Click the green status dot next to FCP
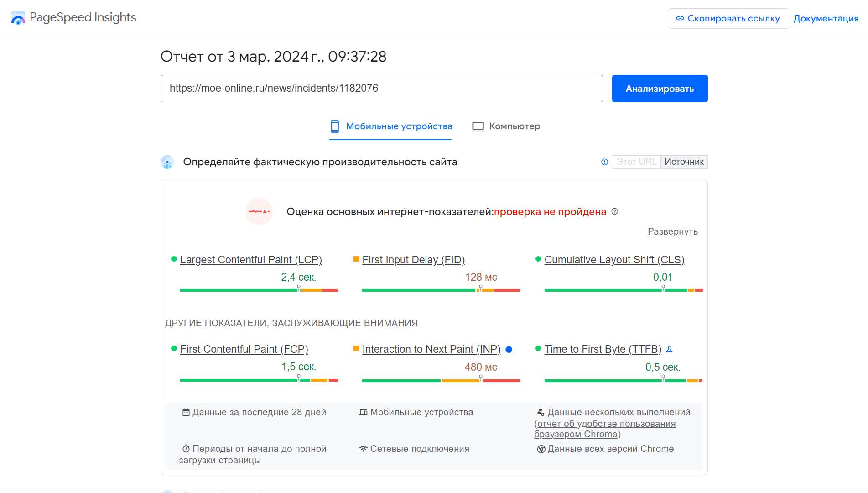Viewport: 868px width, 493px height. [174, 348]
